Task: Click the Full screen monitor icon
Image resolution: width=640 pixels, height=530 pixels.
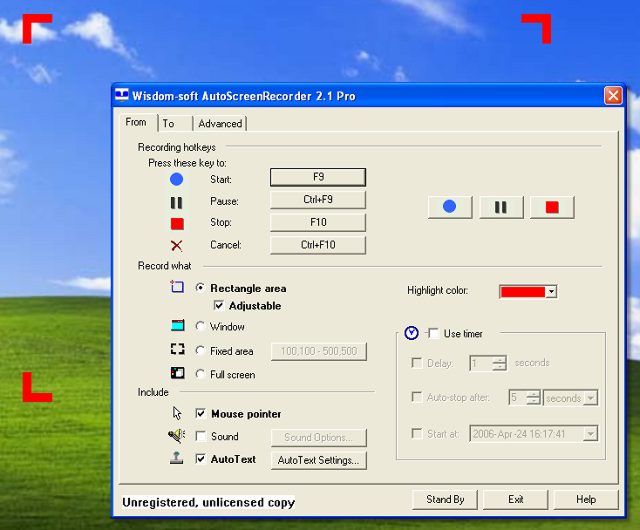Action: pos(178,373)
